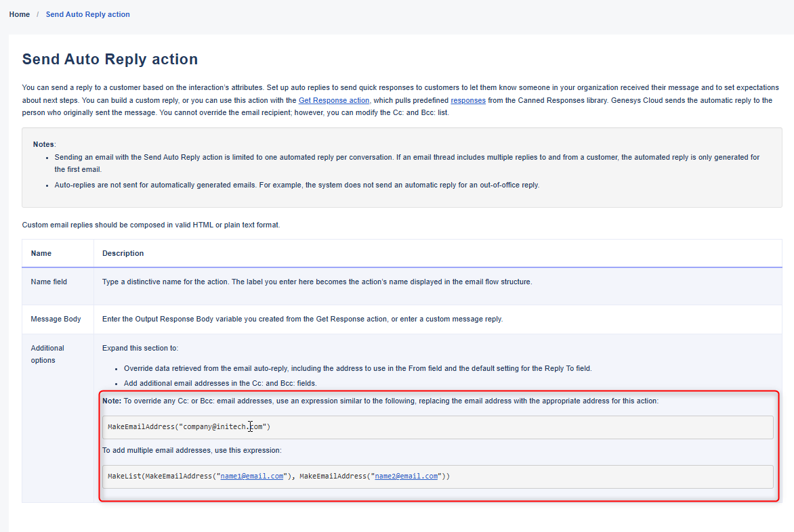Open the Get Response action link
The image size is (794, 532).
click(334, 100)
